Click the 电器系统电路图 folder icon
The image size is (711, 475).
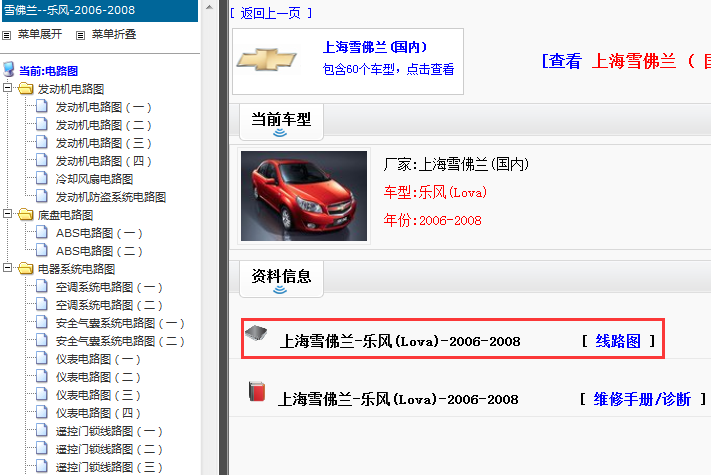pos(26,269)
